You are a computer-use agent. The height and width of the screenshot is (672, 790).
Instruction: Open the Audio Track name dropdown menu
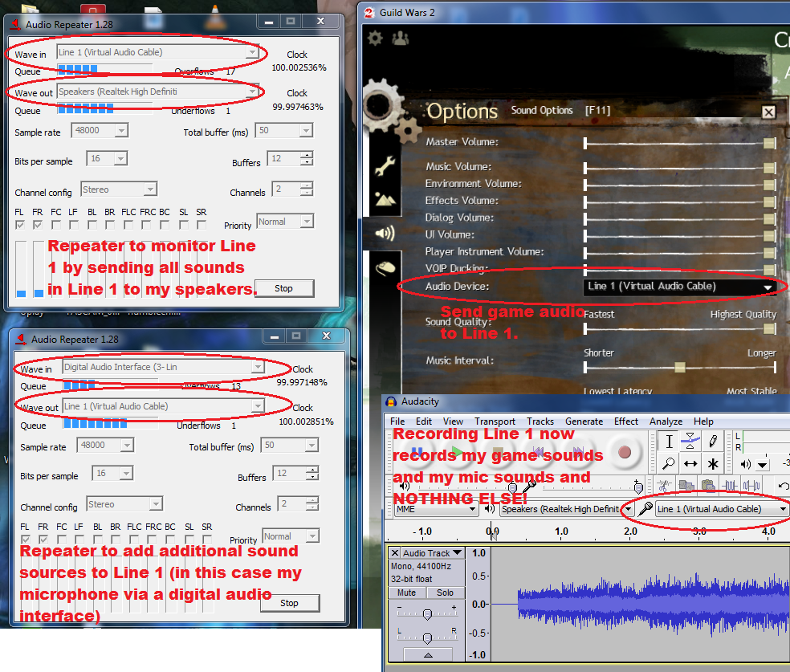coord(433,552)
